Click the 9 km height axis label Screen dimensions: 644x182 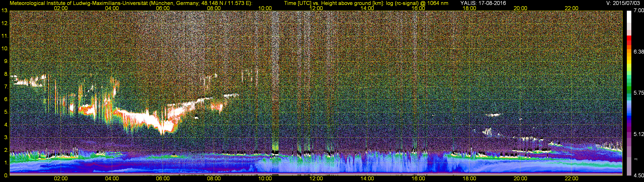(6, 61)
